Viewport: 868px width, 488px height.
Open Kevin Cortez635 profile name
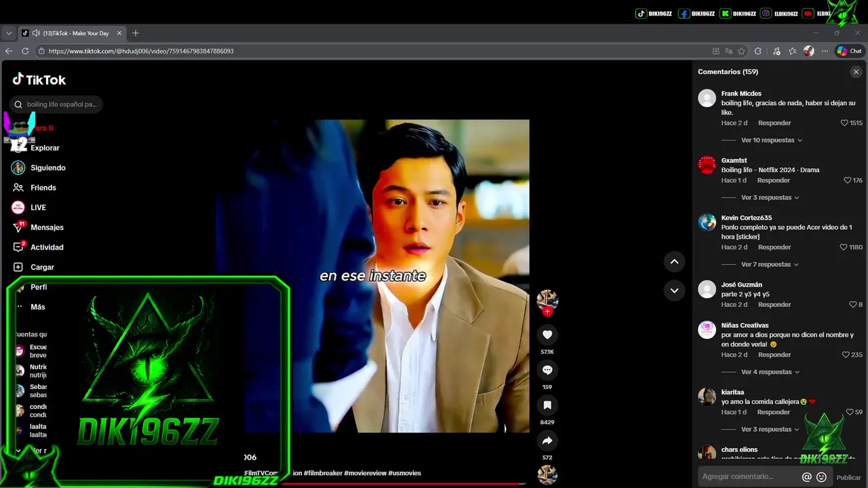(747, 218)
